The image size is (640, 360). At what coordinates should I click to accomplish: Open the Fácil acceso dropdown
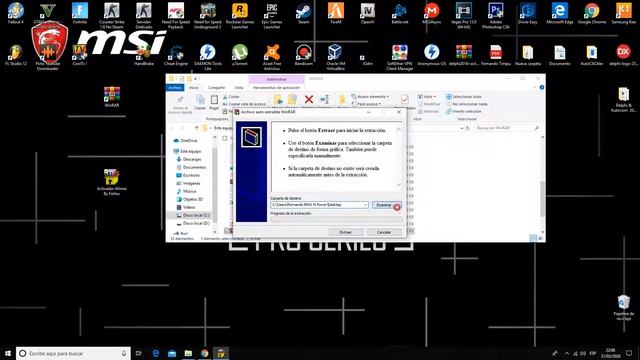pos(367,104)
